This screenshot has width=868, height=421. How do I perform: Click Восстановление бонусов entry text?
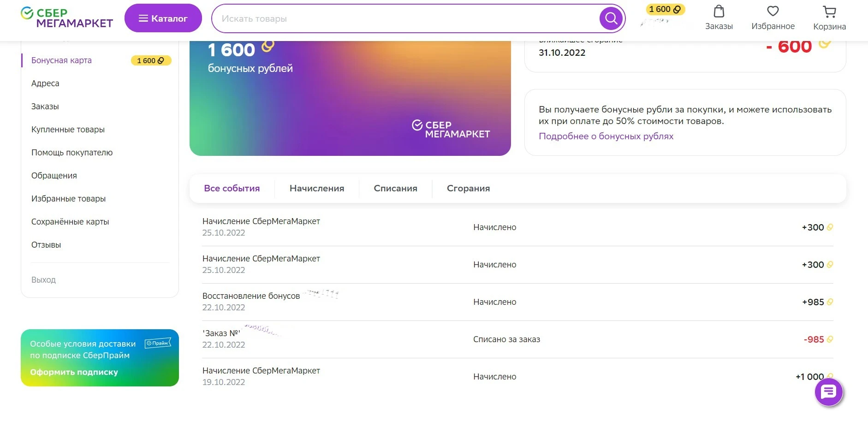pyautogui.click(x=251, y=296)
